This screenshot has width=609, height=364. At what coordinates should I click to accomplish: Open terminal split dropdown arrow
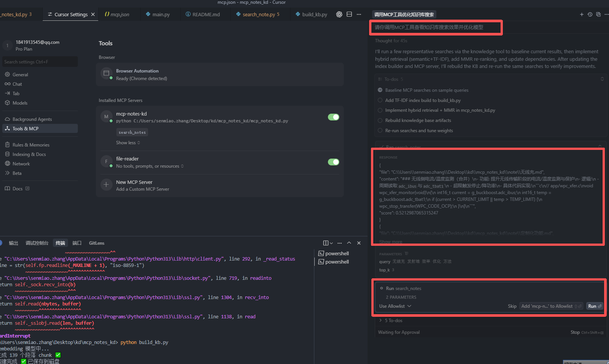click(331, 243)
